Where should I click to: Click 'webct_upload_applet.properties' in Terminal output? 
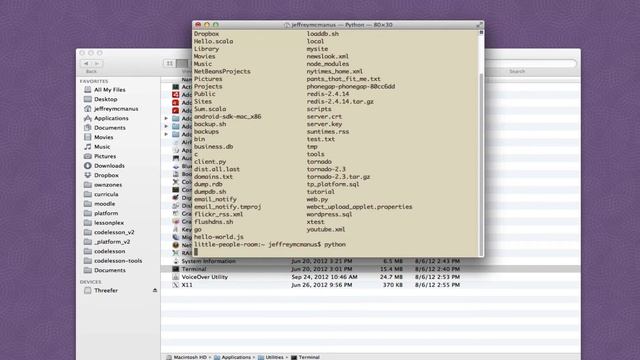click(360, 207)
